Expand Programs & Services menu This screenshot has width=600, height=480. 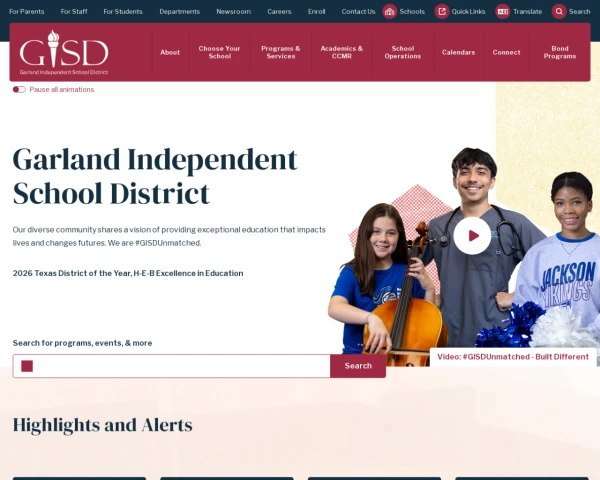(281, 52)
